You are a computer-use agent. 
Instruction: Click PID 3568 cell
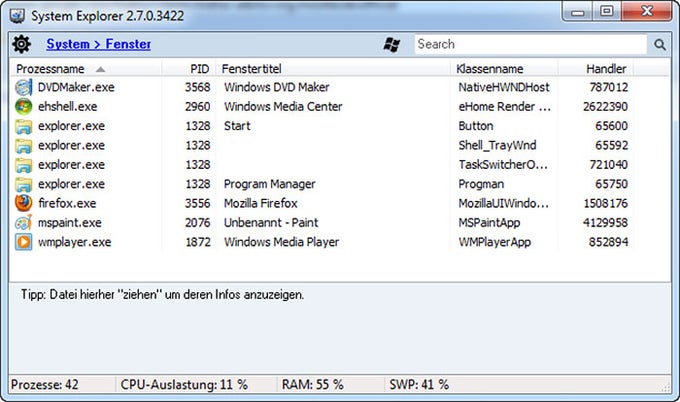point(198,87)
